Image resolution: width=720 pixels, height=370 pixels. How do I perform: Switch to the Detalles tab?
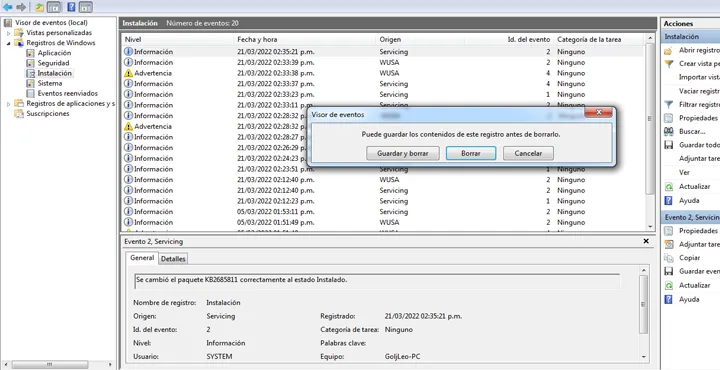(173, 259)
